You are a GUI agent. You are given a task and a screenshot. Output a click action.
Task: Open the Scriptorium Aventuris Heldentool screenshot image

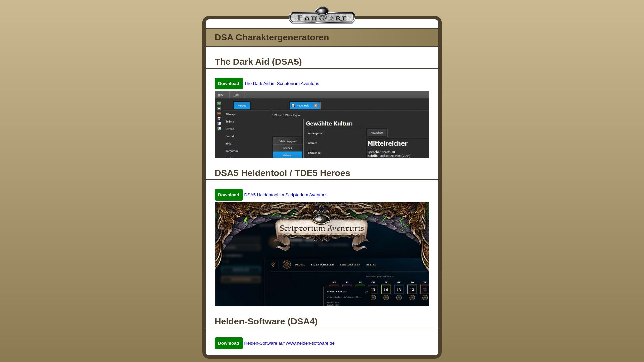[322, 254]
